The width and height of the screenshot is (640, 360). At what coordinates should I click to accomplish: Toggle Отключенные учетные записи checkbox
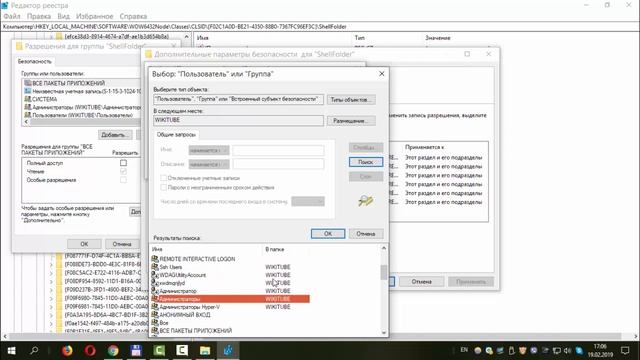point(164,178)
